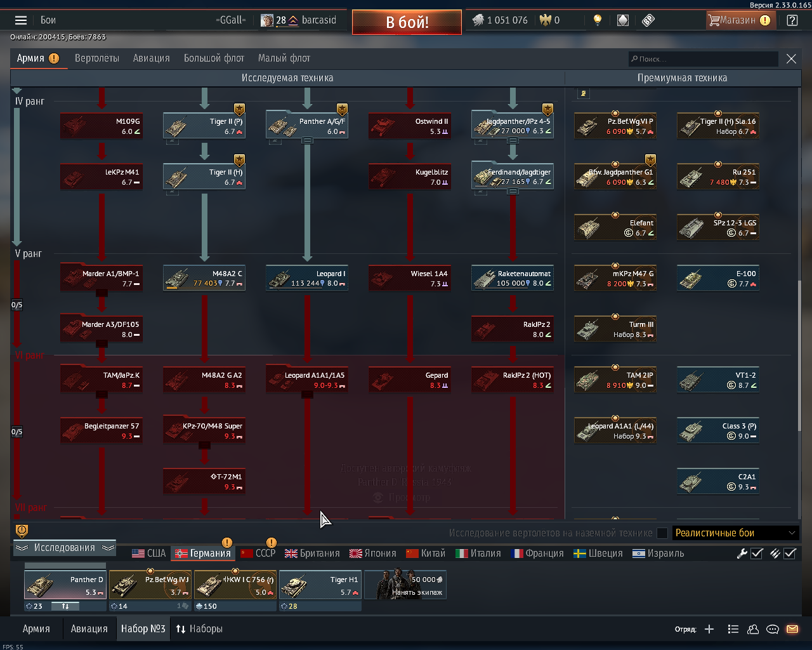Click the Silver Lions currency icon
The height and width of the screenshot is (650, 812).
[x=478, y=20]
